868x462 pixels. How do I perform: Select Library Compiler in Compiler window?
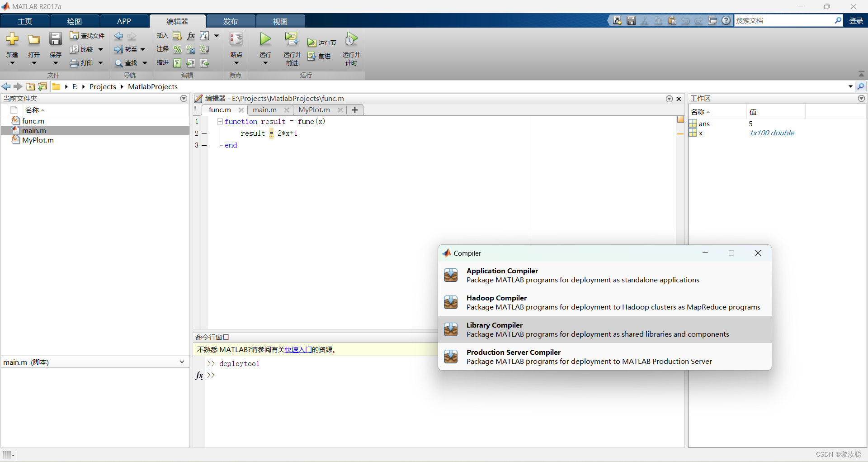[605, 329]
